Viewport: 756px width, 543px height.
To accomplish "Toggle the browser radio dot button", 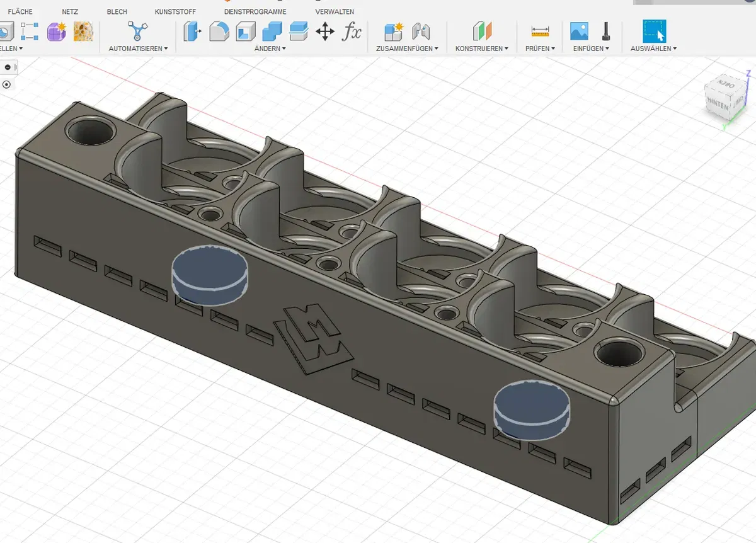I will pyautogui.click(x=6, y=84).
